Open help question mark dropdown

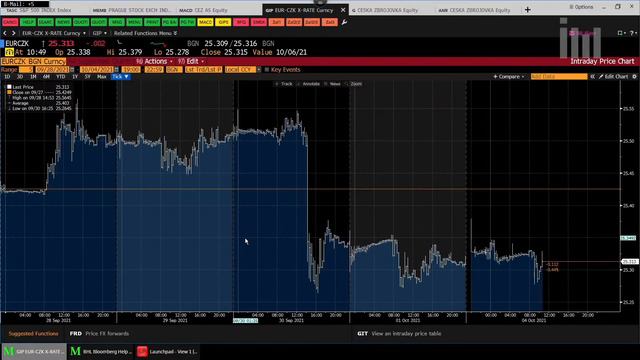(633, 33)
